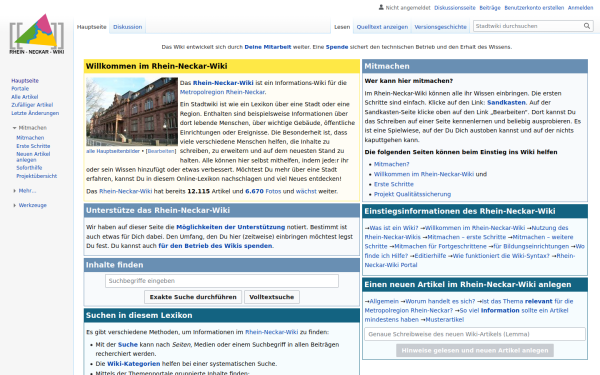Open 'Was ist ein Wiki?' link

point(394,228)
